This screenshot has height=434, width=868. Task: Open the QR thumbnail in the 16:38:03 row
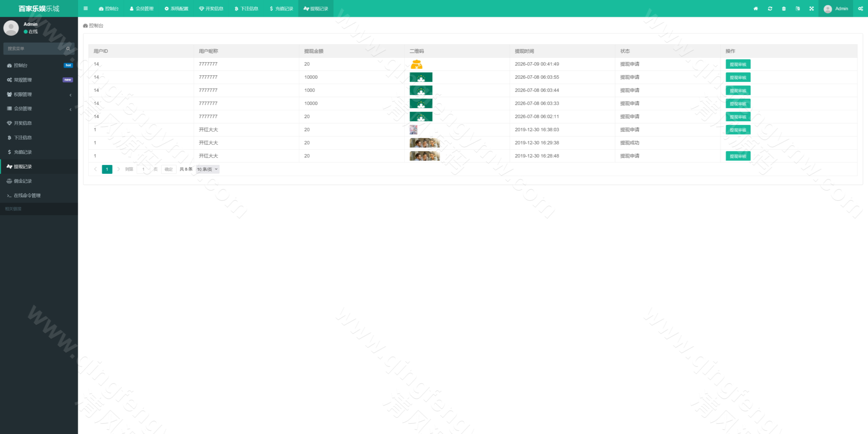pos(413,130)
